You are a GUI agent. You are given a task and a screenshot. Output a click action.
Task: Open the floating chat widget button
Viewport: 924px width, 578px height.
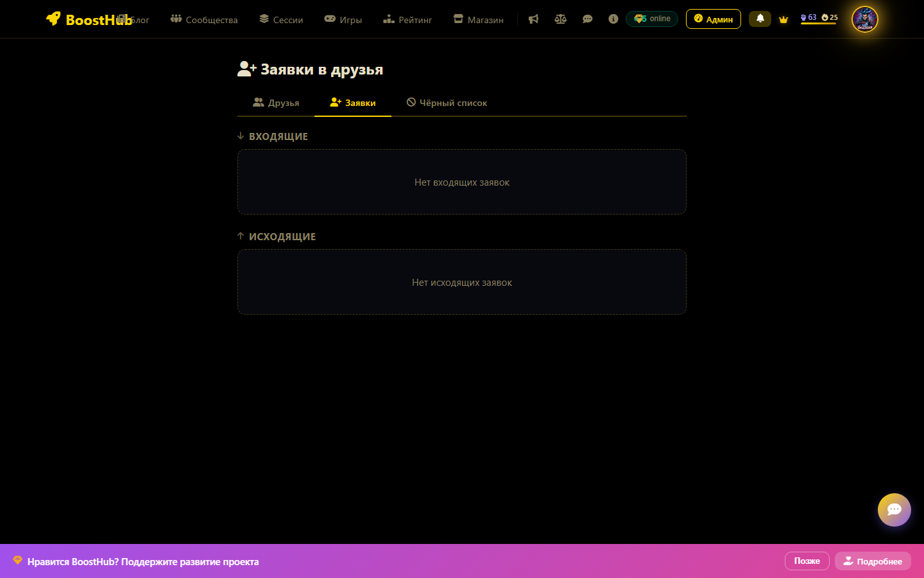click(894, 510)
